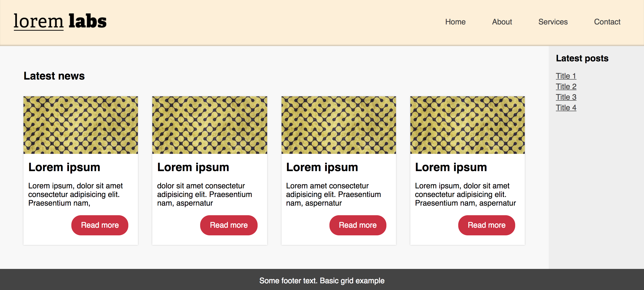Click the Latest news section heading
This screenshot has width=644, height=290.
click(54, 76)
